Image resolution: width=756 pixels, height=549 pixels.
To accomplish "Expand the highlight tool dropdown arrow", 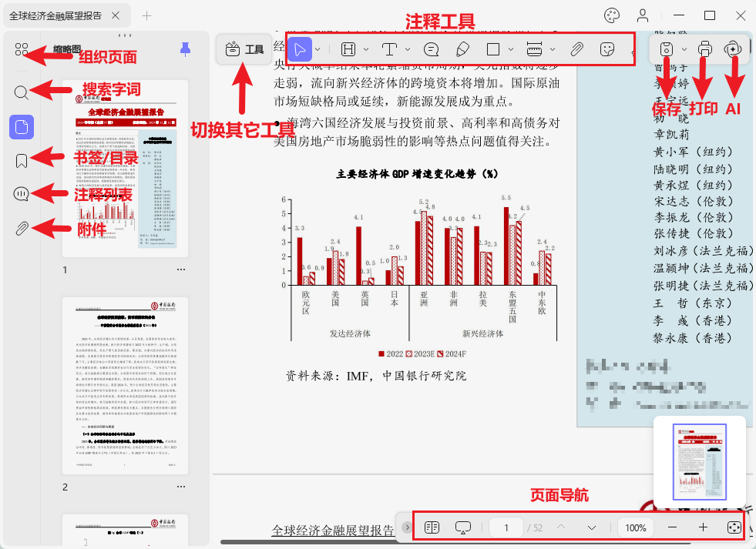I will click(366, 49).
